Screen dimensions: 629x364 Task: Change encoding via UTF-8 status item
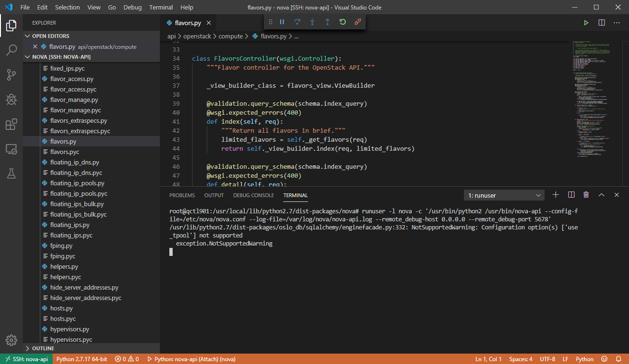(x=547, y=359)
